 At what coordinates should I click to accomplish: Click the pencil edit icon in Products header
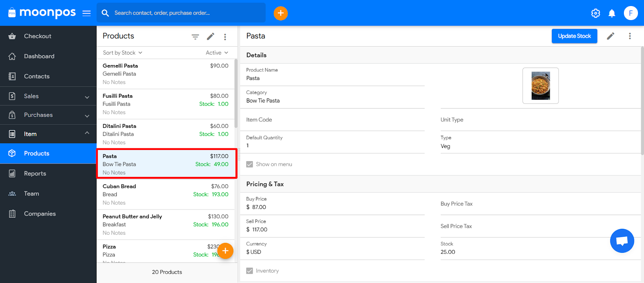(211, 37)
